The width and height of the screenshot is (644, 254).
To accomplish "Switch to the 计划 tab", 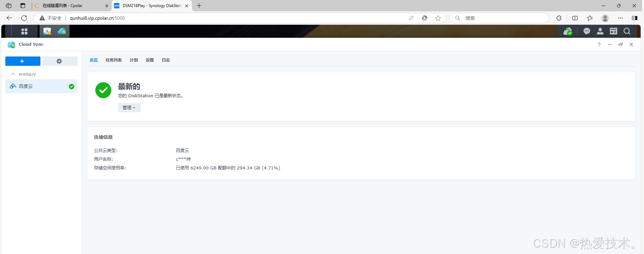I will point(134,60).
